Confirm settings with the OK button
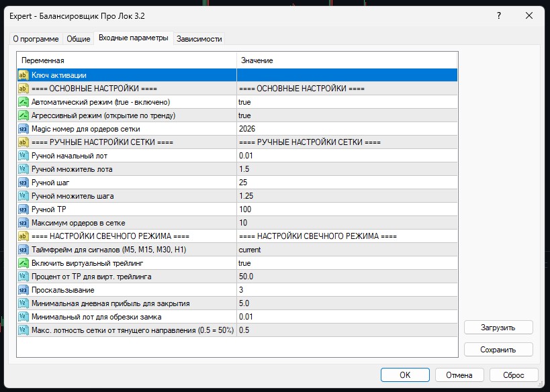This screenshot has height=392, width=550. pyautogui.click(x=405, y=375)
